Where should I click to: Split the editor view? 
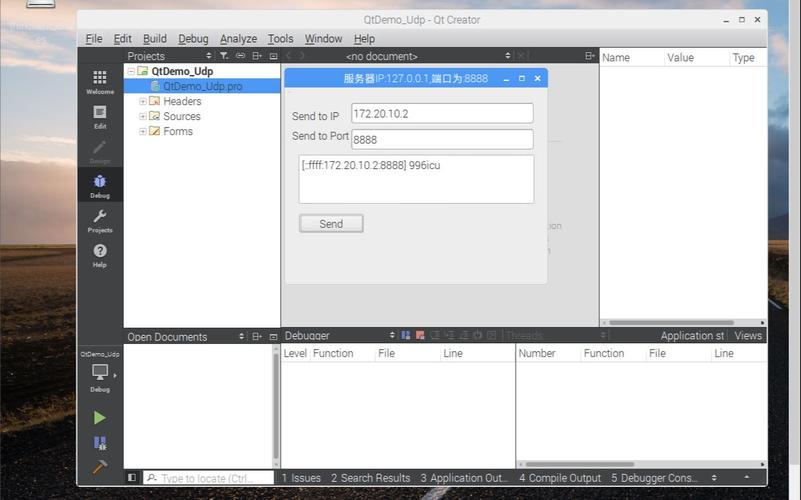[x=590, y=56]
